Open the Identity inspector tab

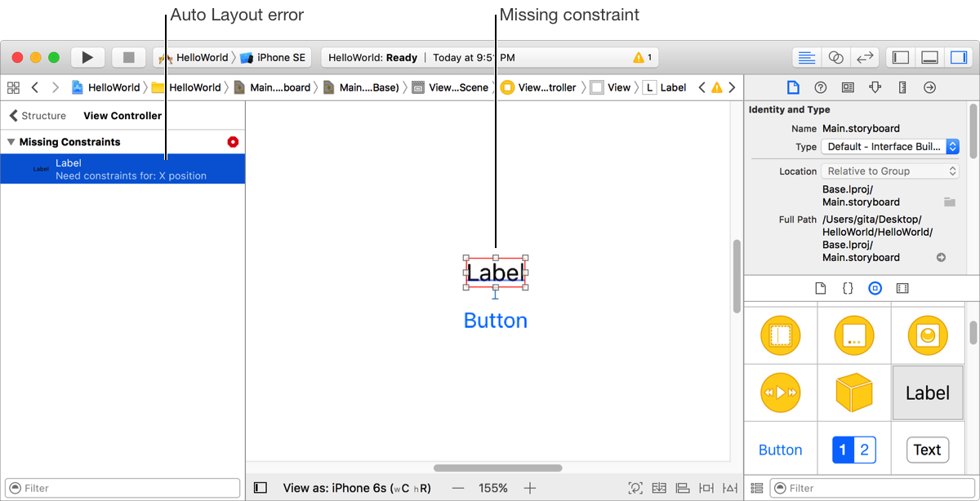[848, 87]
